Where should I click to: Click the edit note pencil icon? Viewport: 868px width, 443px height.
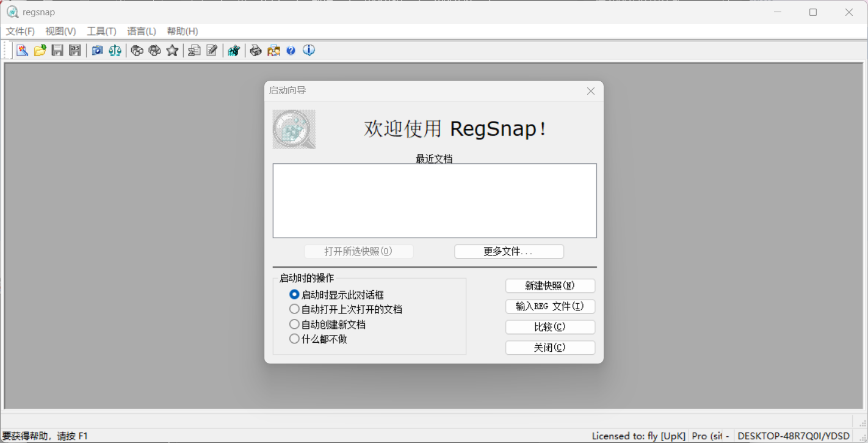tap(212, 50)
